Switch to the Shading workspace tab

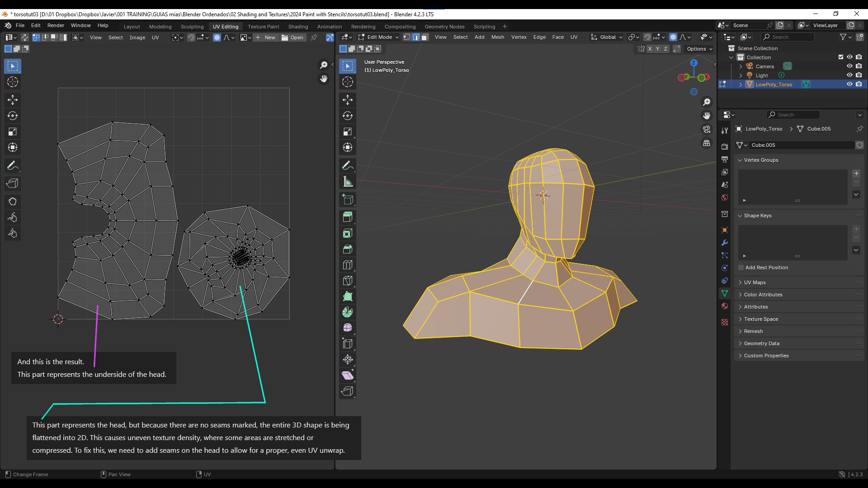tap(298, 27)
